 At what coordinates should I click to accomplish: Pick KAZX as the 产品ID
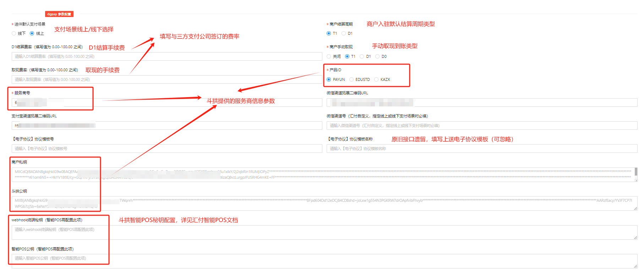[x=376, y=79]
